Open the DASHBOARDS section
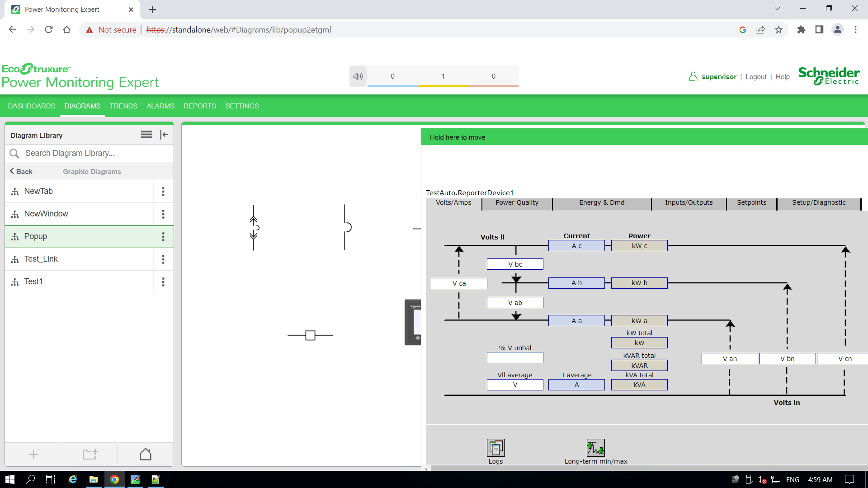The height and width of the screenshot is (488, 868). click(32, 106)
